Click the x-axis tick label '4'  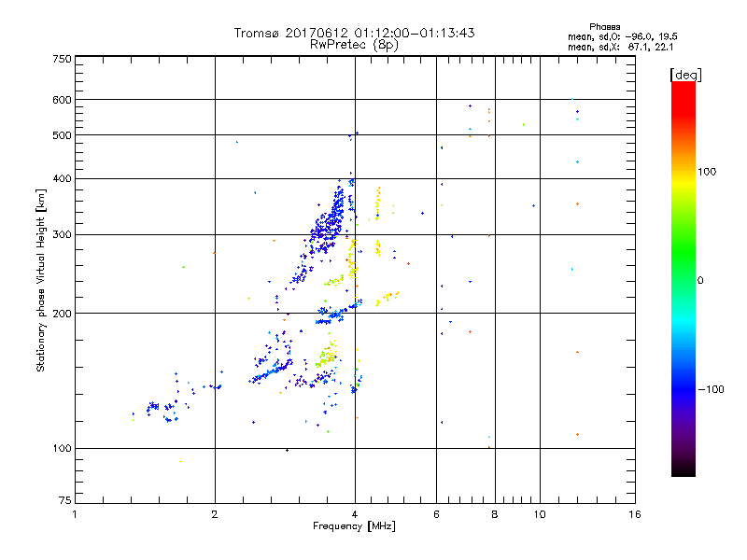(x=355, y=514)
